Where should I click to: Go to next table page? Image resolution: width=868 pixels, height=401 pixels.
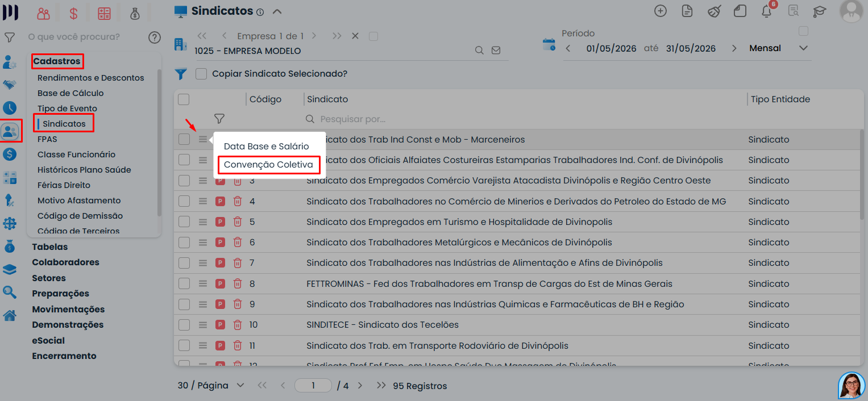tap(359, 385)
